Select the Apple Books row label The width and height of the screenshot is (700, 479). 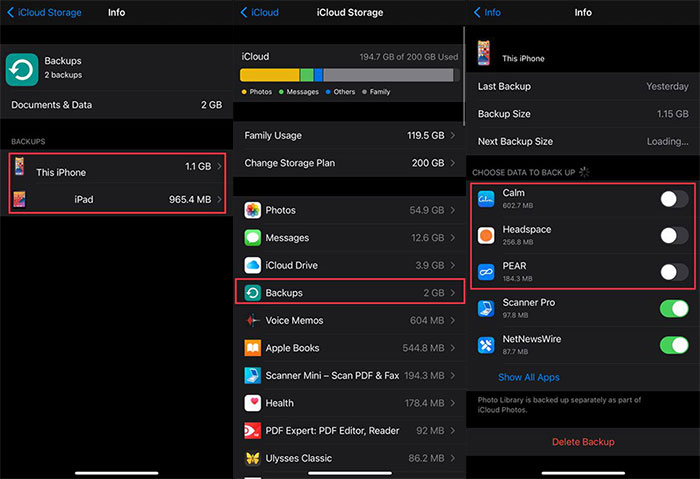292,348
